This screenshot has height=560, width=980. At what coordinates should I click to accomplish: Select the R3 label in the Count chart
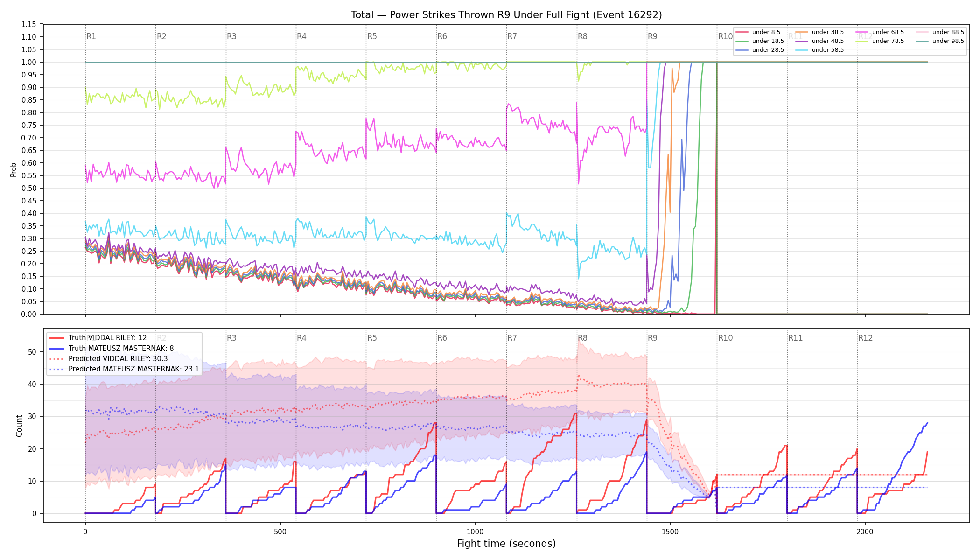[231, 338]
